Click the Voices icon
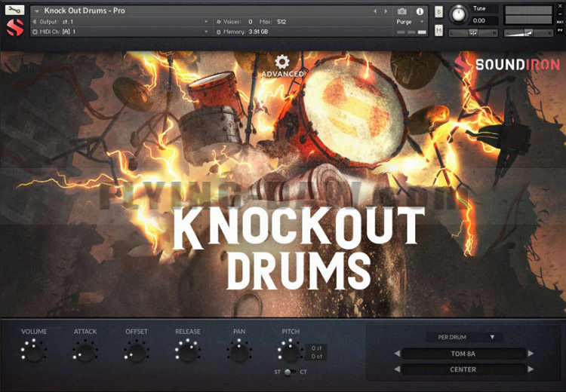 (x=218, y=22)
